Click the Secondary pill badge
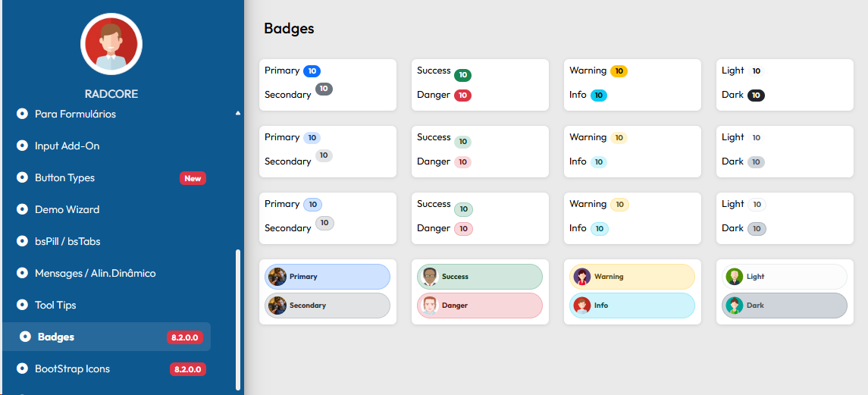Screen dimensions: 868x395 (327, 306)
